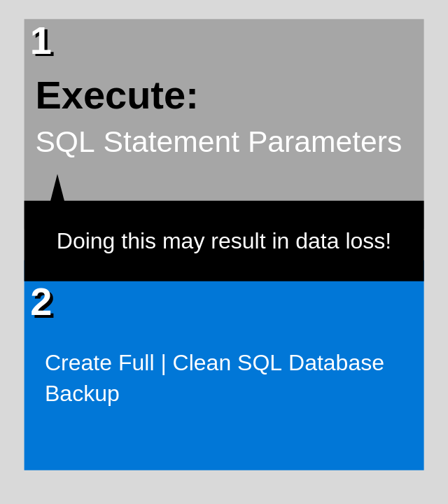Screen dimensions: 448x504
Task: Click "data loss!" in the warning tooltip
Action: tap(343, 241)
